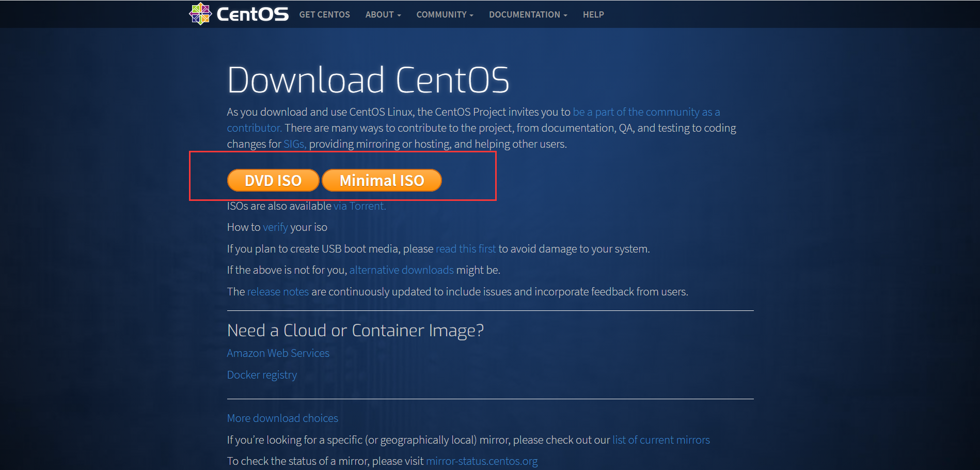This screenshot has width=980, height=470.
Task: Open the HELP menu item
Action: pyautogui.click(x=593, y=14)
